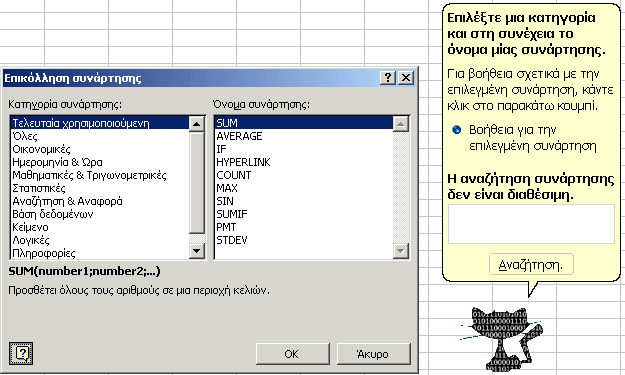The image size is (625, 375).
Task: Select the SUMIF function
Action: (304, 214)
